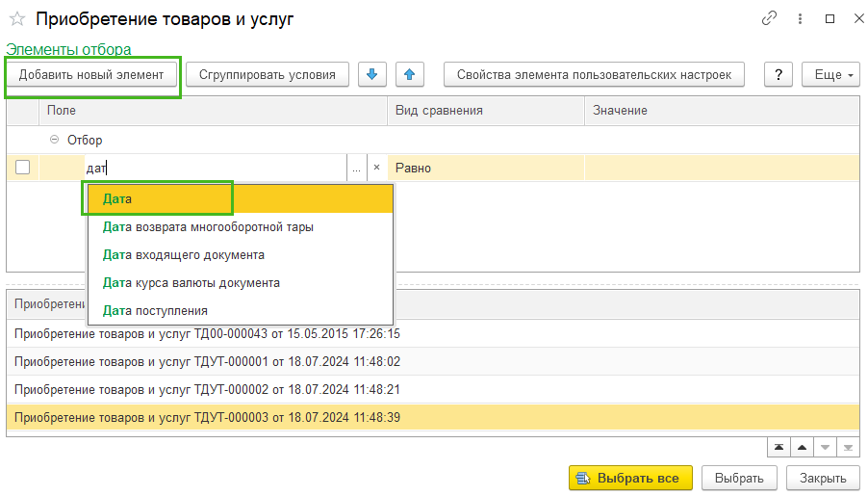
Task: Click the empty Значение cell in filter row
Action: [722, 168]
